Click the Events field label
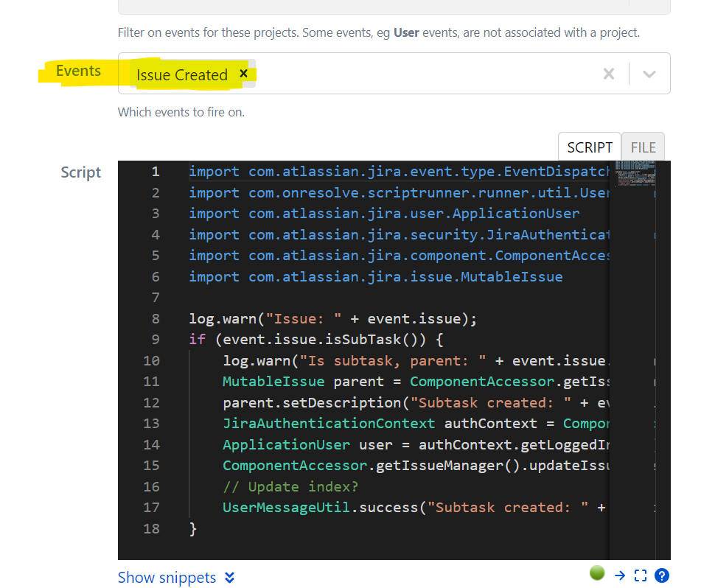The height and width of the screenshot is (588, 701). pos(78,71)
